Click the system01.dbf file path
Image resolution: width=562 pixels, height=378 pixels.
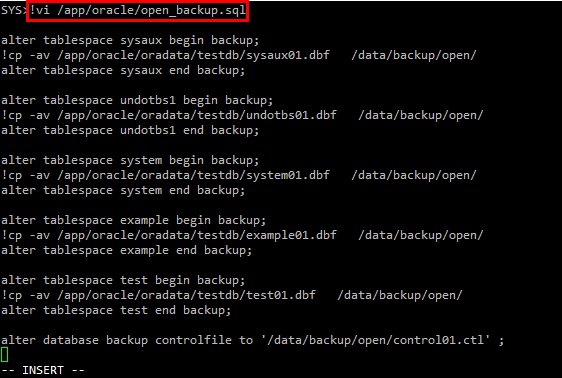(x=193, y=175)
